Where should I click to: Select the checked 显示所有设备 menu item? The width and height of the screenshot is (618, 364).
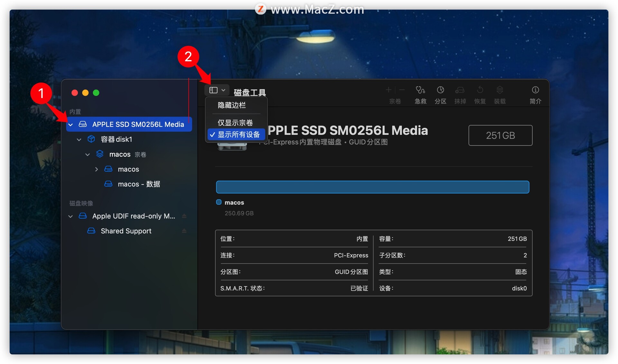(236, 134)
